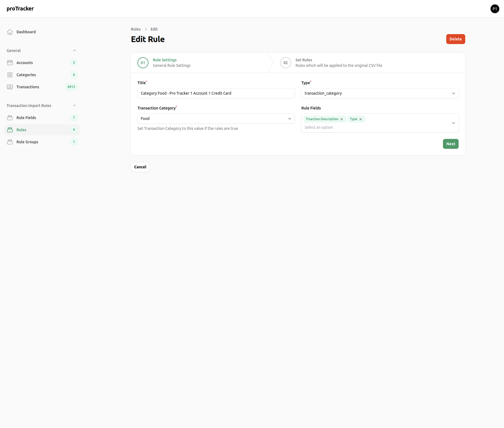Open Rules in the sidebar

click(x=42, y=130)
